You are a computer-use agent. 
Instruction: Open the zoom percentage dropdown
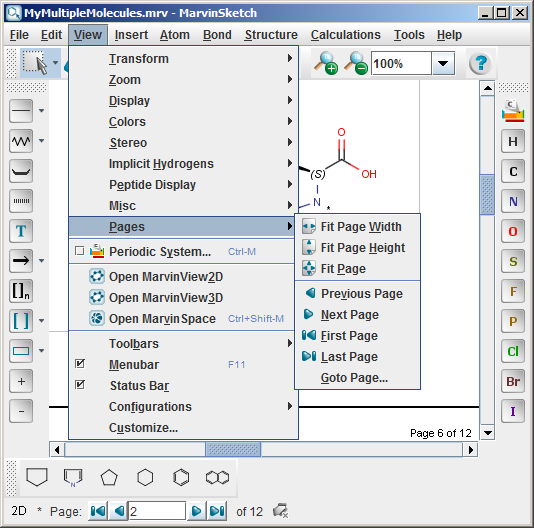[x=443, y=63]
